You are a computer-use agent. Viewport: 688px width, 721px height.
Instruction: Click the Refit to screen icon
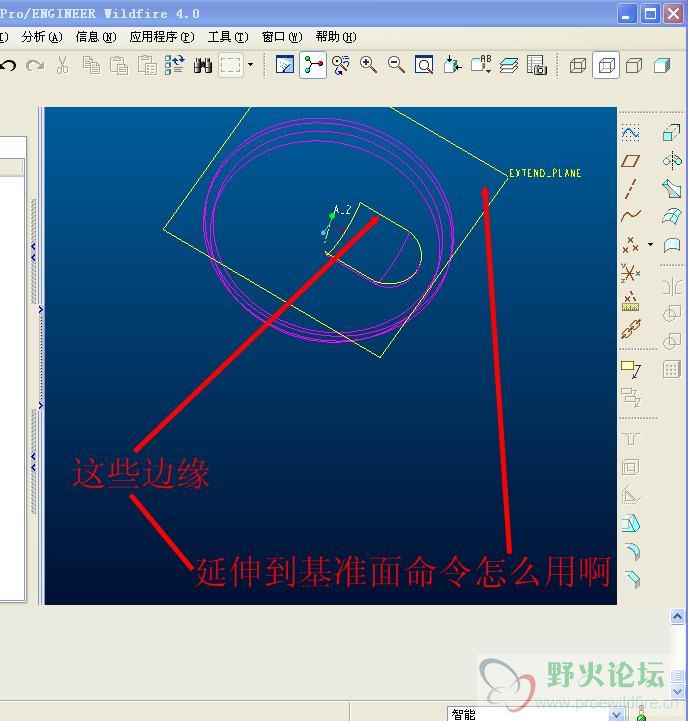click(x=424, y=65)
